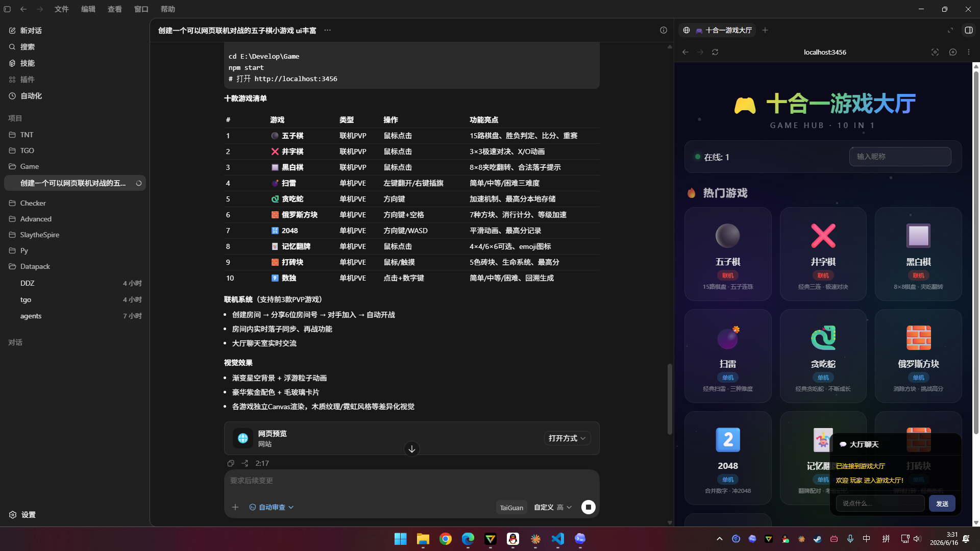Open the 自动化 automation section

[x=31, y=96]
